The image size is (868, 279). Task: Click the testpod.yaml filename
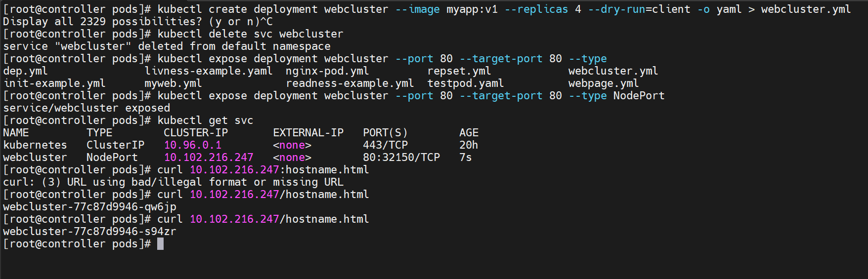pyautogui.click(x=466, y=83)
